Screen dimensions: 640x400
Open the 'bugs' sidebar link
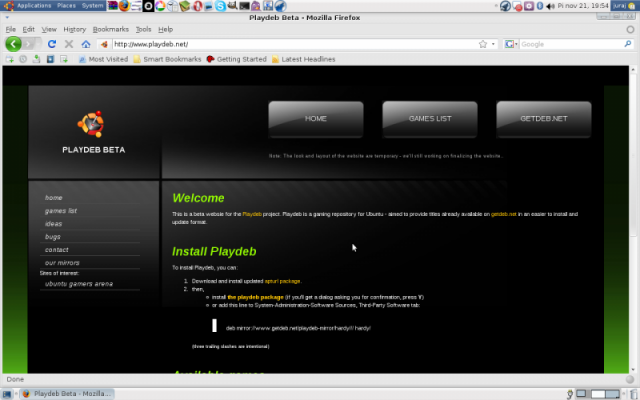coord(53,237)
